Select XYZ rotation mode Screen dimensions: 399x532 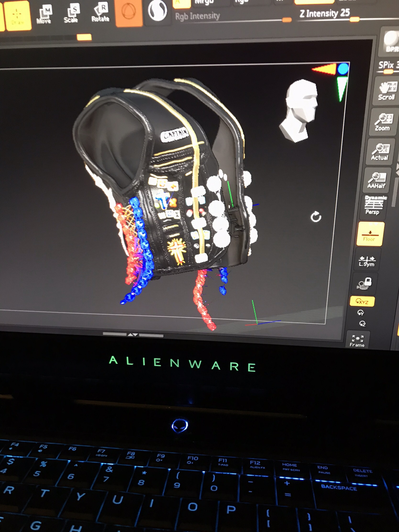362,301
